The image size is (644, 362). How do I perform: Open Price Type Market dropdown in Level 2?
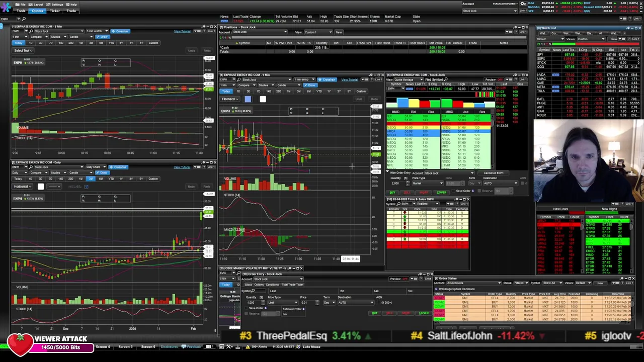[x=428, y=184]
